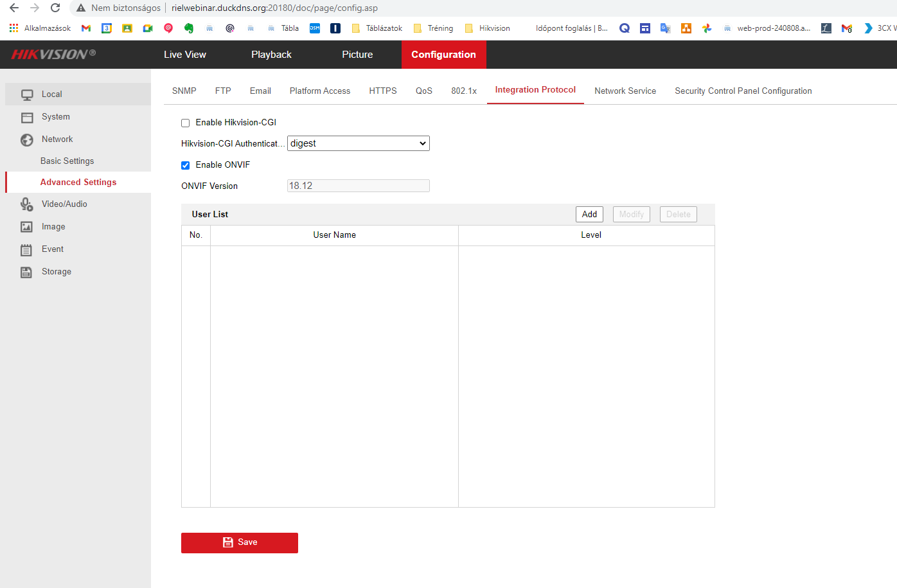Click the No. column header
The height and width of the screenshot is (588, 897).
tap(196, 235)
